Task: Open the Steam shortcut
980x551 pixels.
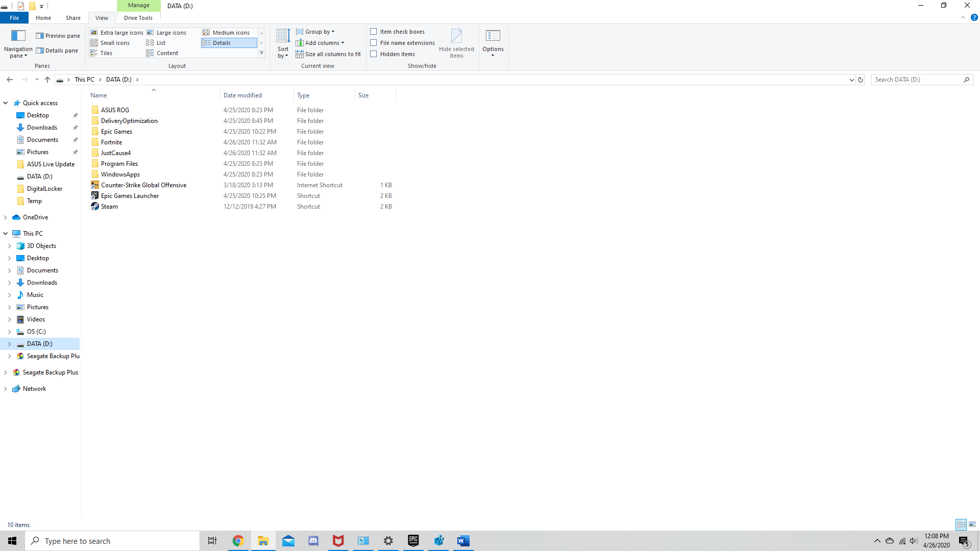Action: pos(109,207)
